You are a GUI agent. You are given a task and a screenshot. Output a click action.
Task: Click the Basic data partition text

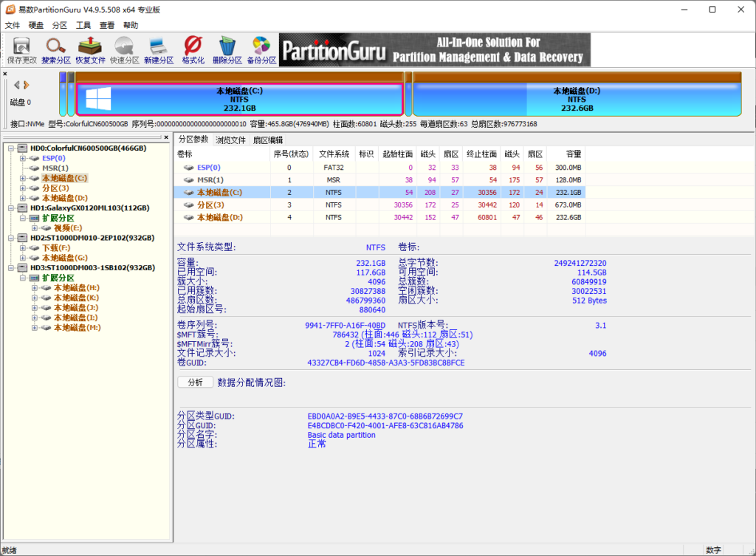[341, 435]
